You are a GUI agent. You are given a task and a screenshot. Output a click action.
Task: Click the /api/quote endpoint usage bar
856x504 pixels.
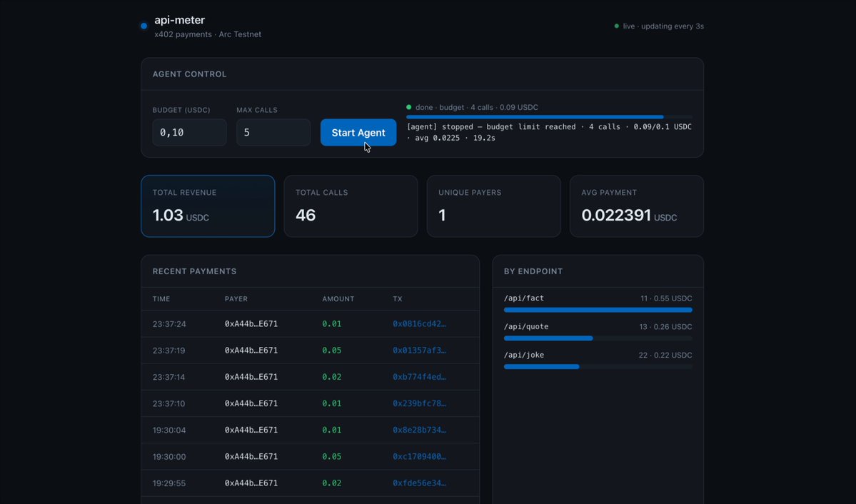point(598,338)
